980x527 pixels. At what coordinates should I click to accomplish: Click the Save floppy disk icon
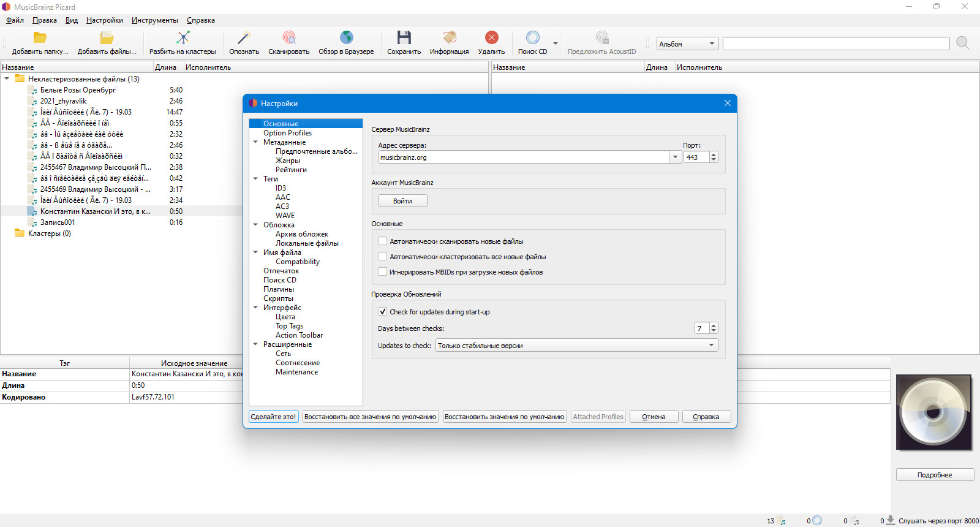(x=404, y=38)
